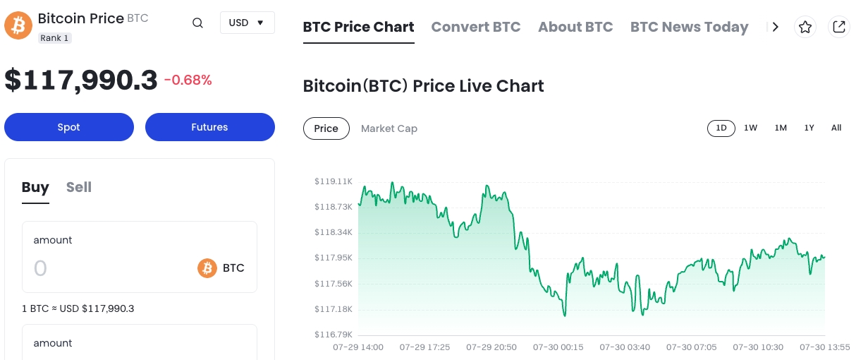
Task: Open the Convert BTC tab
Action: [x=476, y=27]
